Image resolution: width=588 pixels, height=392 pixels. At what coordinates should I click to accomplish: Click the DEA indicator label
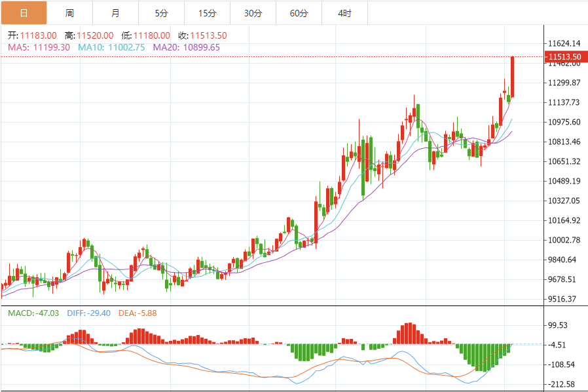(x=138, y=313)
